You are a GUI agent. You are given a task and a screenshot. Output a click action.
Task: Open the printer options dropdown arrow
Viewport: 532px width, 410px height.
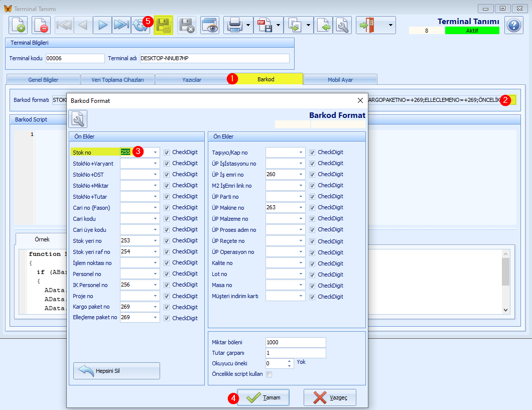248,25
